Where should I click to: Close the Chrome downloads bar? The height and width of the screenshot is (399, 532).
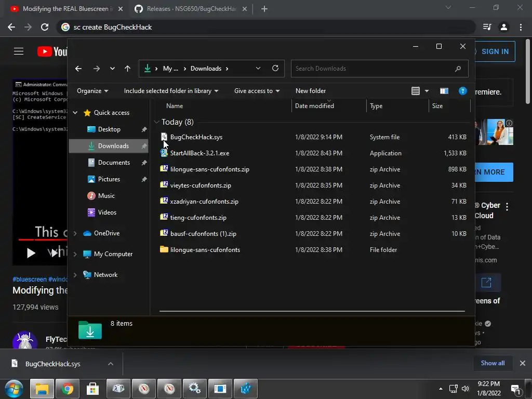point(523,363)
